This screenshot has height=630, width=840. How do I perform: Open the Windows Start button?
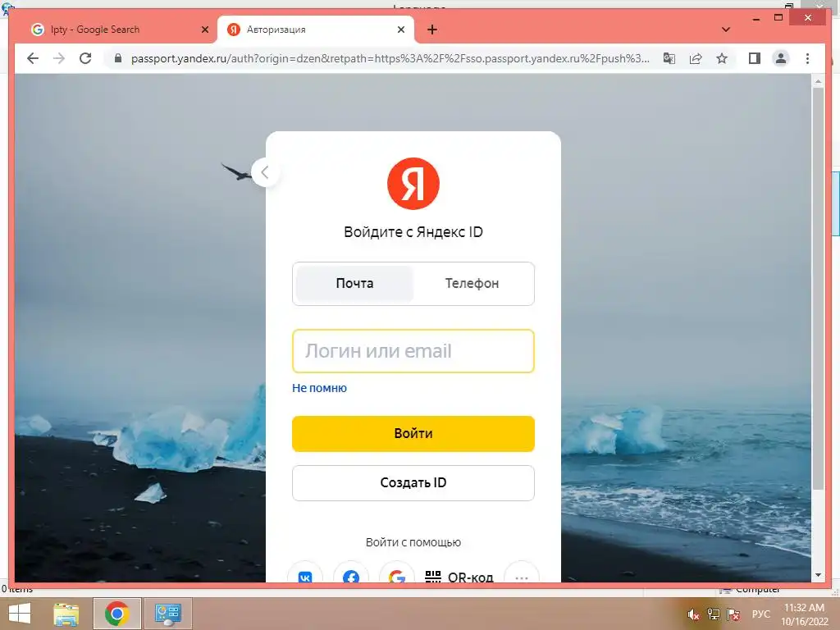(x=20, y=614)
